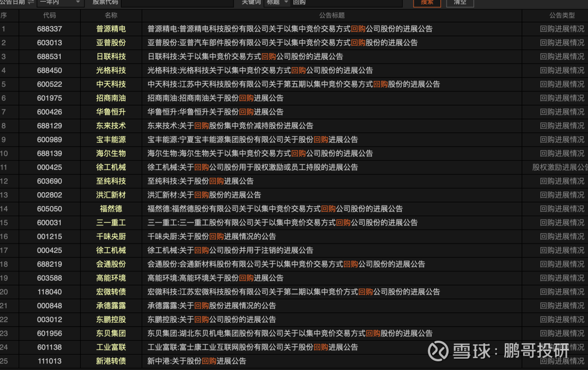588x370 pixels.
Task: Click stock code 603690
Action: pos(49,181)
